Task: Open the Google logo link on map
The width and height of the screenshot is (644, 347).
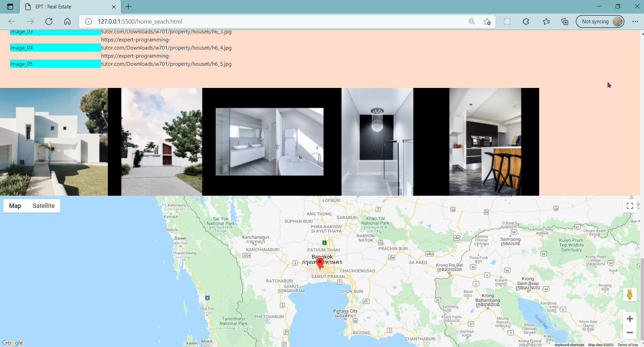Action: click(12, 343)
